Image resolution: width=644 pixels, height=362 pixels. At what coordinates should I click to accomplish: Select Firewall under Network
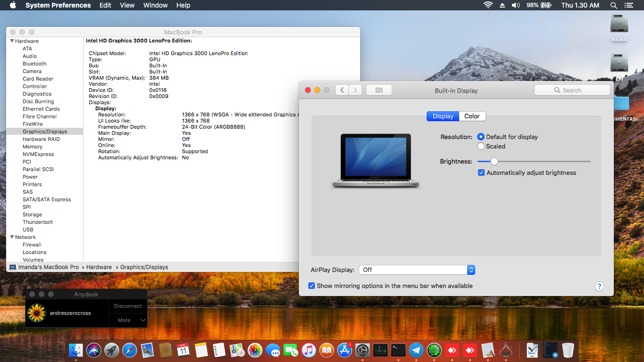point(32,245)
